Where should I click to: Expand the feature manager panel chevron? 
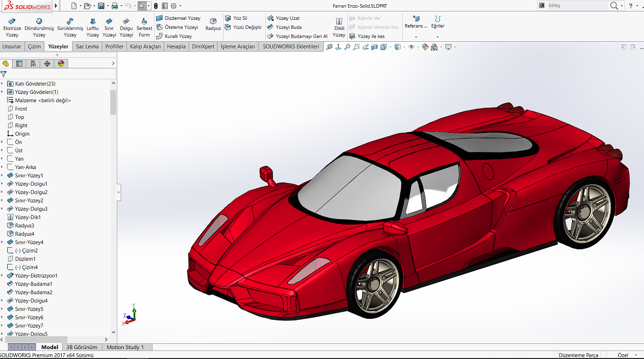(113, 64)
